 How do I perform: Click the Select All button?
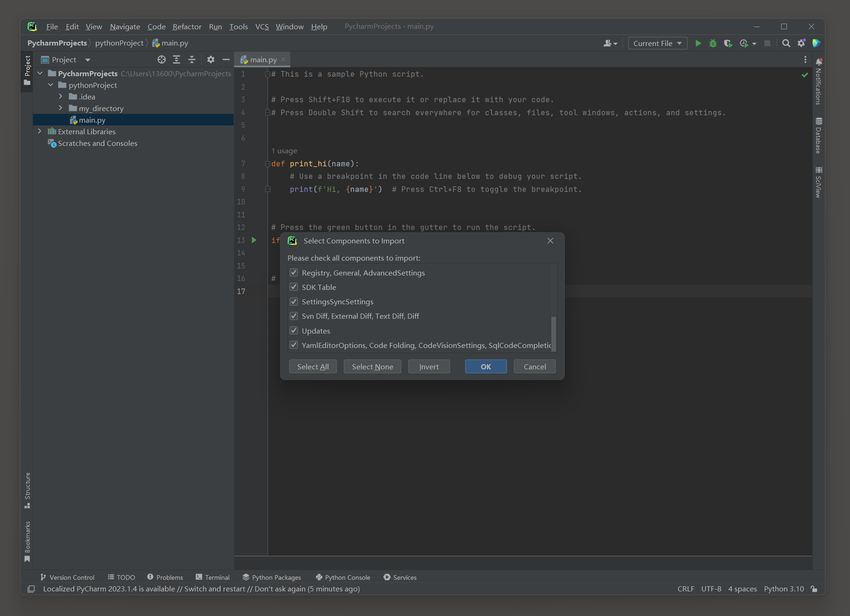coord(313,367)
